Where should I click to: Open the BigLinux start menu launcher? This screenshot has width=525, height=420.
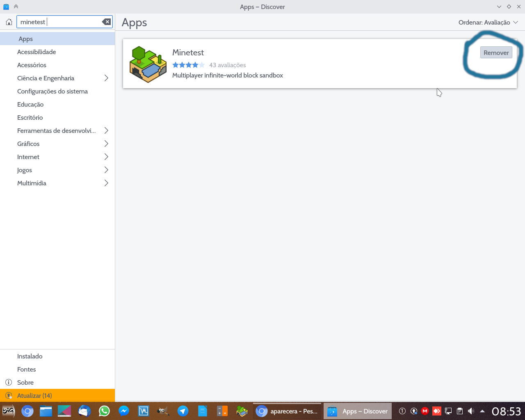pos(8,411)
